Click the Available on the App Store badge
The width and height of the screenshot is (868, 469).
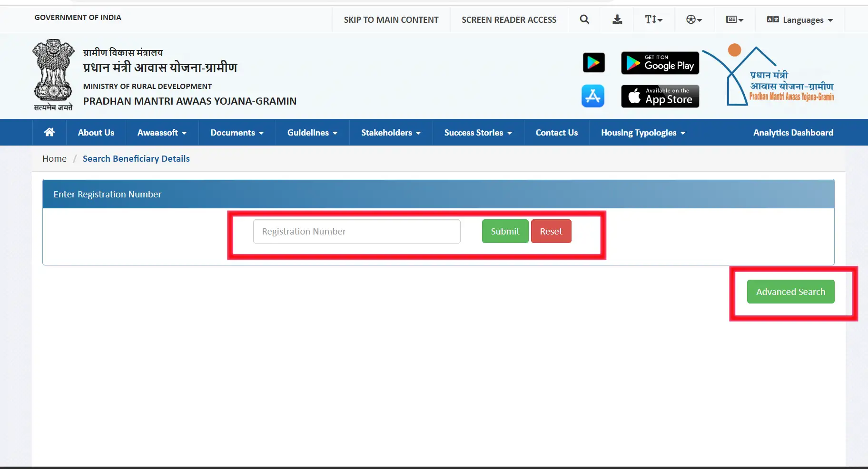coord(660,96)
